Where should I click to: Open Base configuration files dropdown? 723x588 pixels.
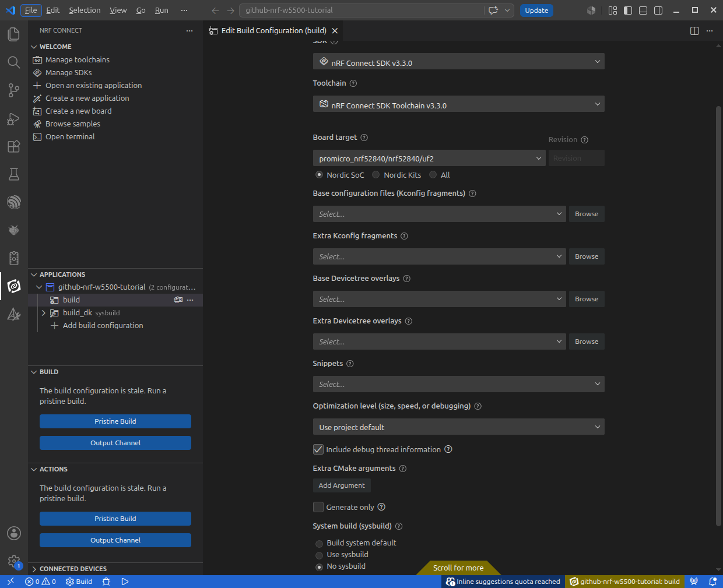440,214
